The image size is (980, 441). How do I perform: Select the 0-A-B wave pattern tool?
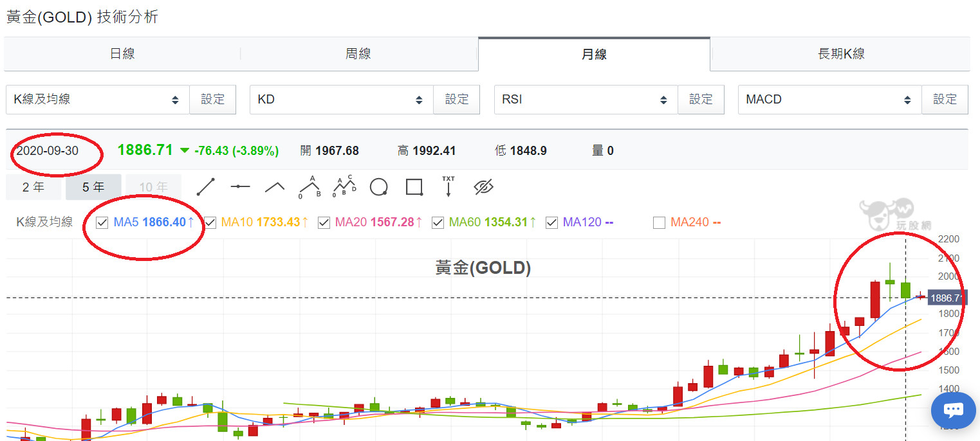310,186
